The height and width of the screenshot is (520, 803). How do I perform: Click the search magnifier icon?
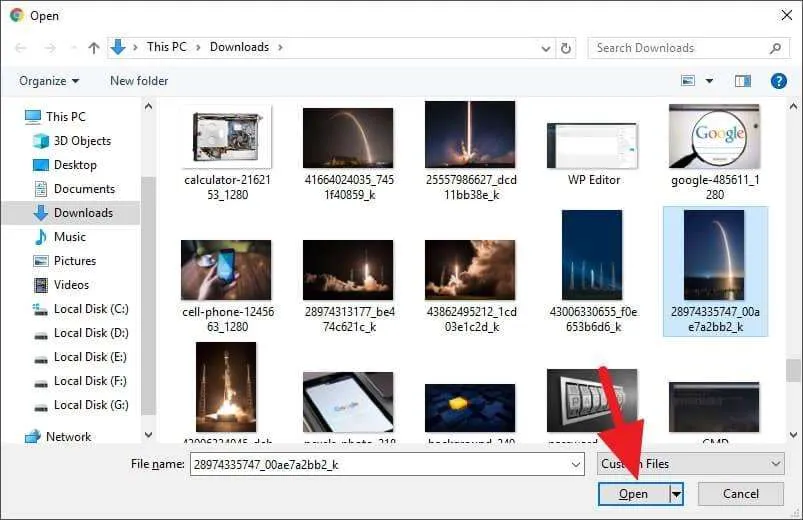coord(775,48)
